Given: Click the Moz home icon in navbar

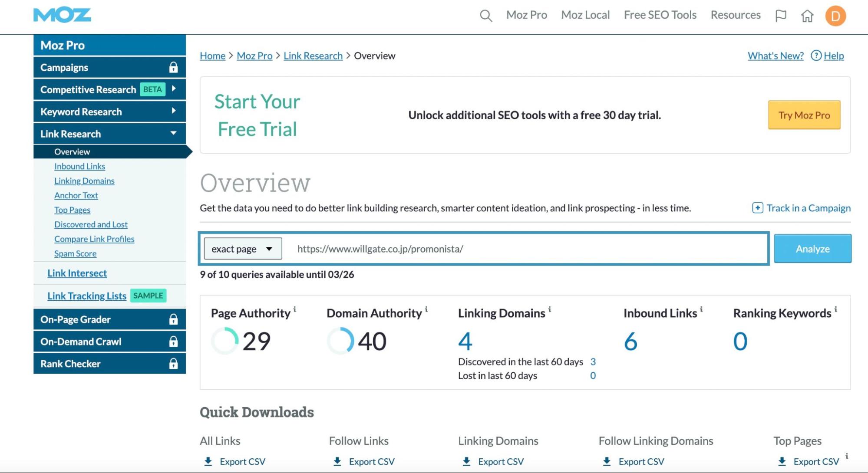Looking at the screenshot, I should (808, 16).
